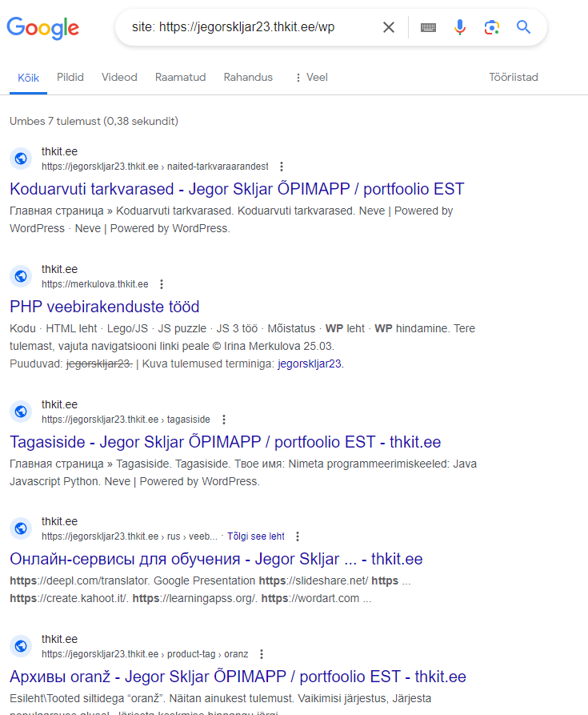Click globe favicon of Архивы oranž result
588x715 pixels.
(21, 646)
